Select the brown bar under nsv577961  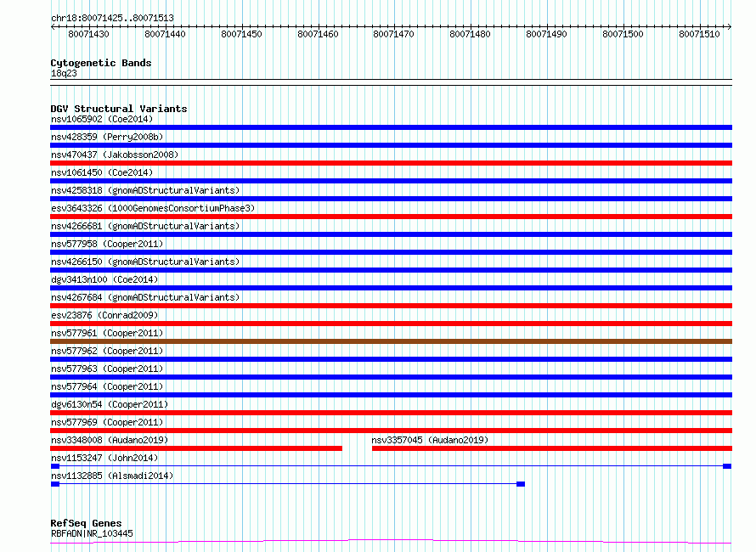point(391,341)
